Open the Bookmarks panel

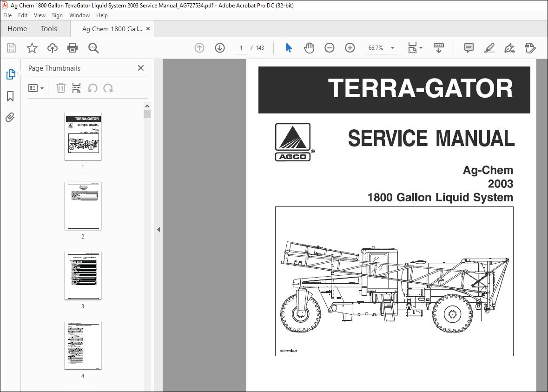[x=11, y=96]
